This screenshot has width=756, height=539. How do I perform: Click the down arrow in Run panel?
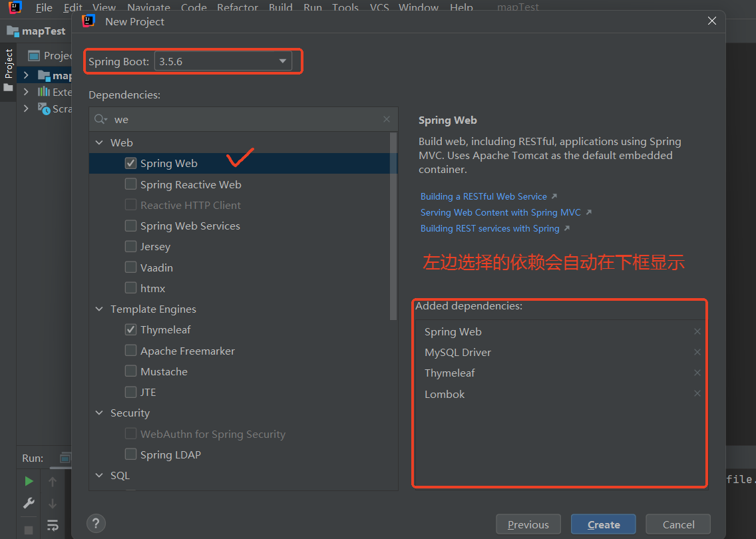53,503
